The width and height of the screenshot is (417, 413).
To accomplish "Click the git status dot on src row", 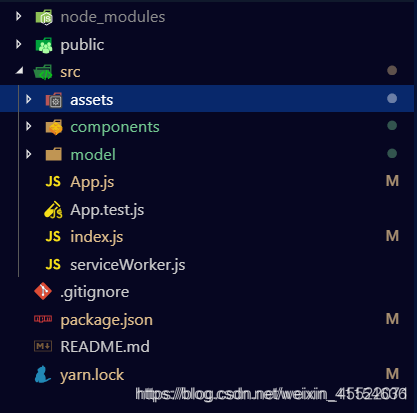I will coord(392,70).
